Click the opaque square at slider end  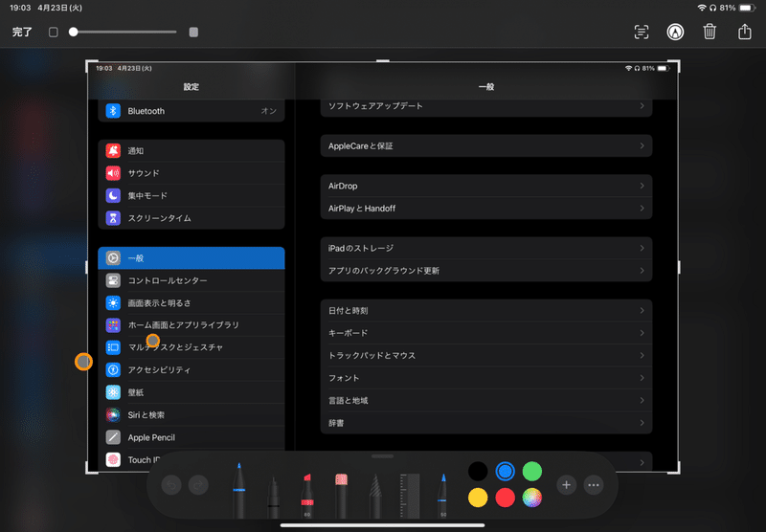tap(193, 33)
